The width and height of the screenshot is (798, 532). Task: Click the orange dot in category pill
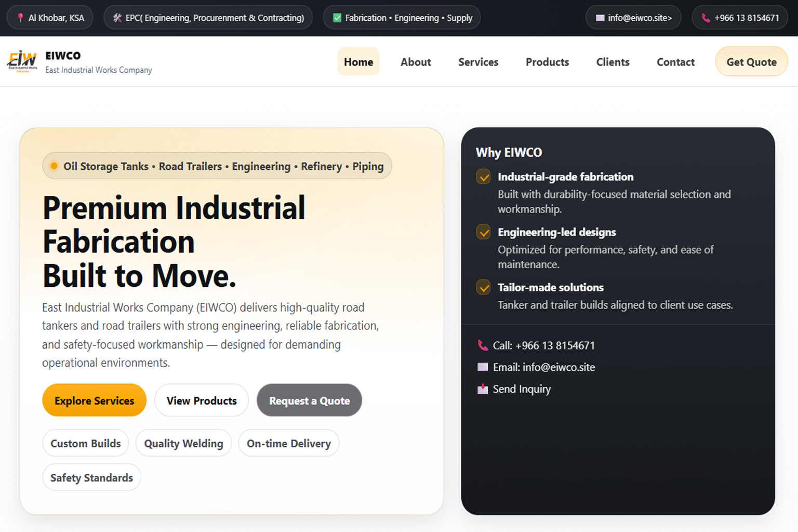(54, 166)
